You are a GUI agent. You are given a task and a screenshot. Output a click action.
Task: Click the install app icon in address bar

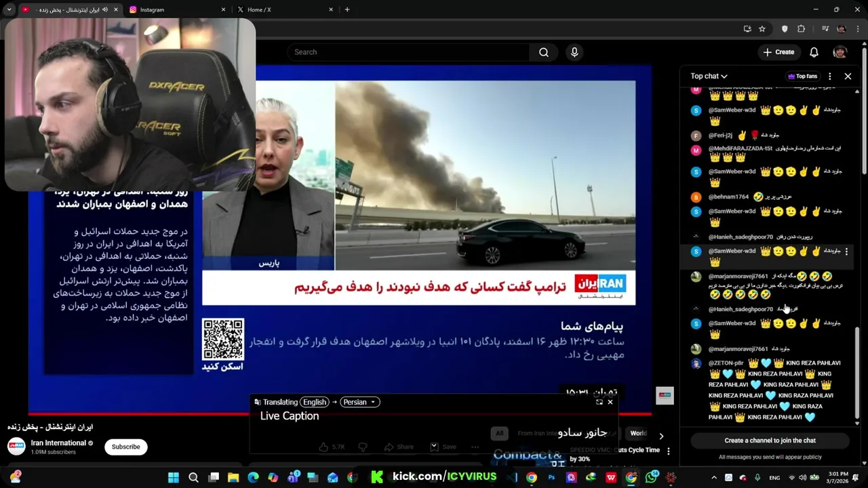[747, 29]
